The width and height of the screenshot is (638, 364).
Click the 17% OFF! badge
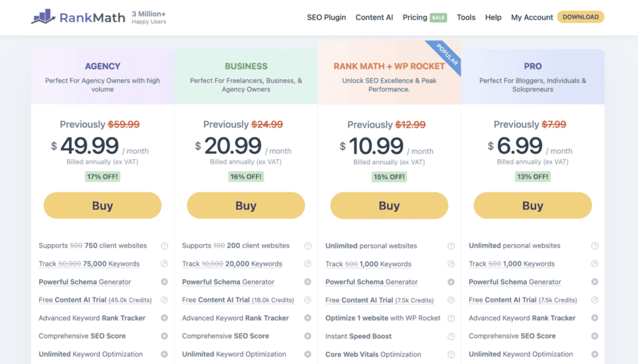point(103,177)
